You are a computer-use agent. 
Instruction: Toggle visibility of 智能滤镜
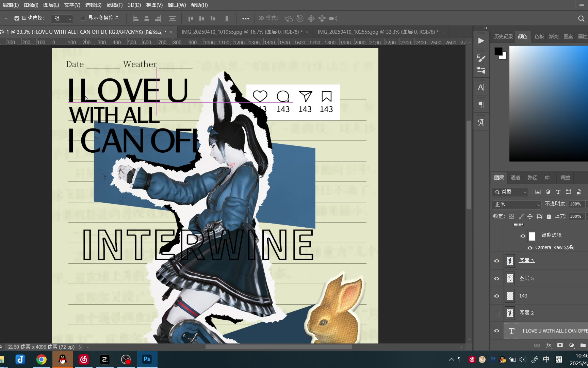(x=523, y=236)
